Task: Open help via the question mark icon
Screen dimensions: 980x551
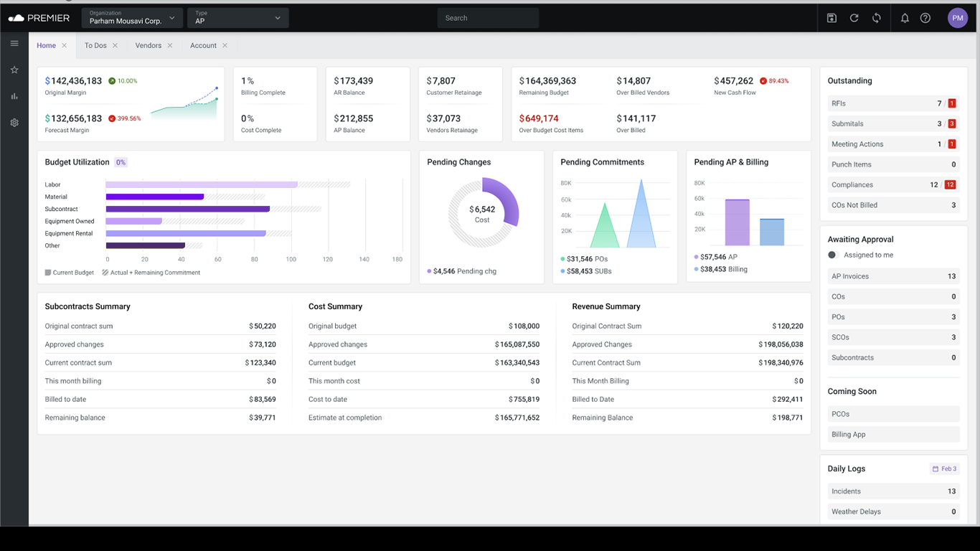Action: 925,18
